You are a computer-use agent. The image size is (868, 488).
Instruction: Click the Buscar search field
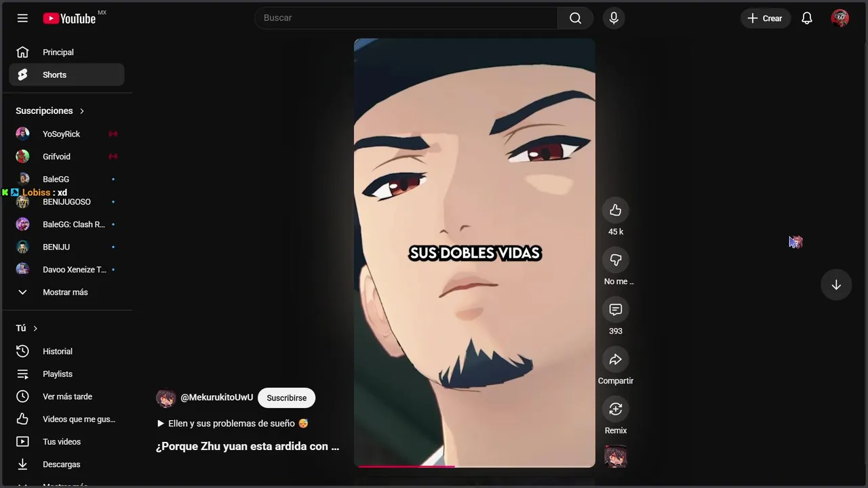tap(406, 18)
